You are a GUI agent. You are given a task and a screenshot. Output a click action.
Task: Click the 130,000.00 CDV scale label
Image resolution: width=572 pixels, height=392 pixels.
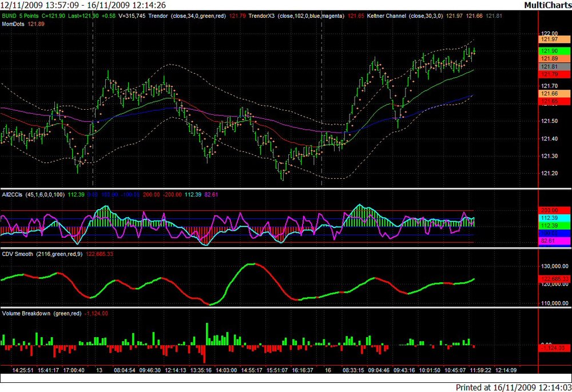coord(555,266)
